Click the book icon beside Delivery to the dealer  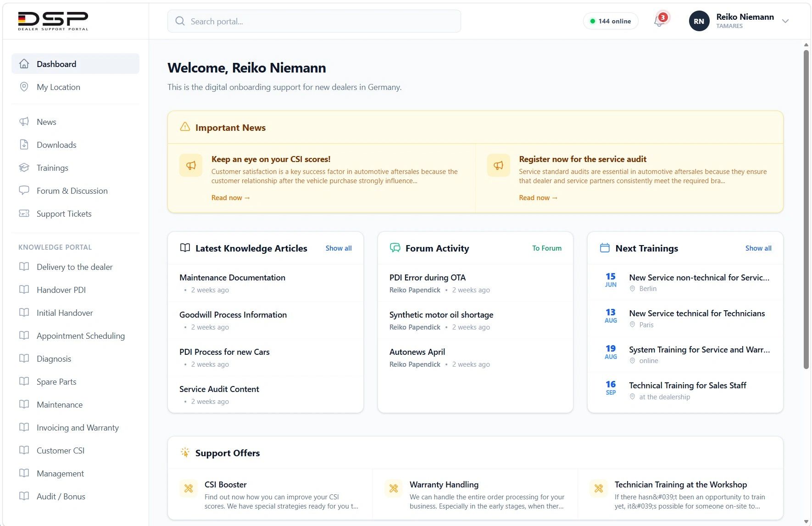point(24,267)
